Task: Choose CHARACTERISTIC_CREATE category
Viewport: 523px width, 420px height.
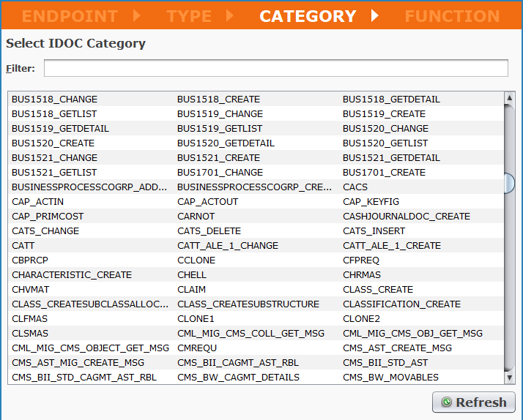Action: click(72, 274)
